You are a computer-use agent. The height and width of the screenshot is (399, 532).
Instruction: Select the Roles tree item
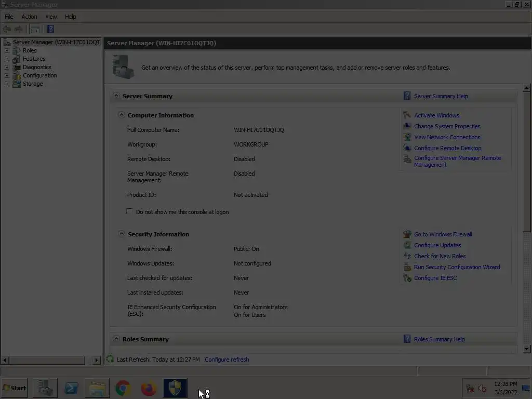pos(30,50)
